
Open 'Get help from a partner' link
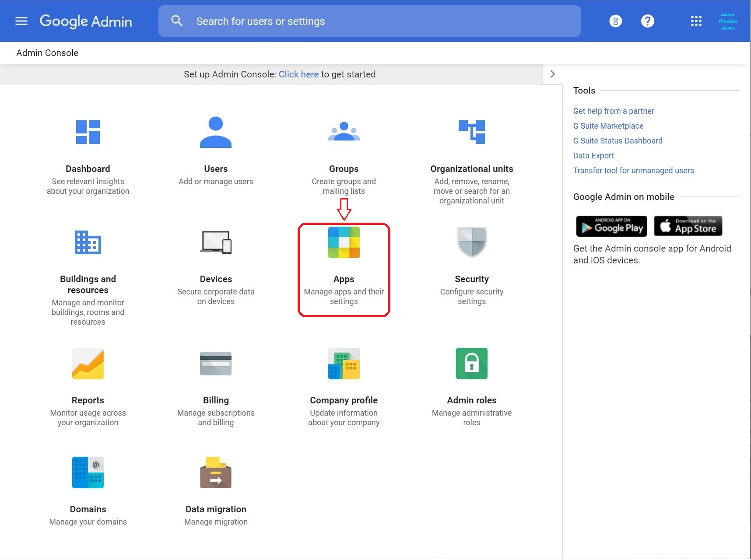pyautogui.click(x=614, y=111)
